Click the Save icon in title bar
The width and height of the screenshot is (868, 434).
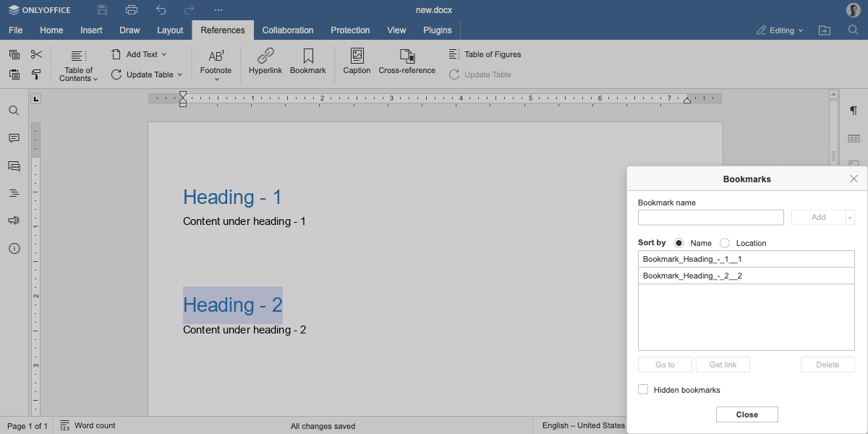point(103,10)
